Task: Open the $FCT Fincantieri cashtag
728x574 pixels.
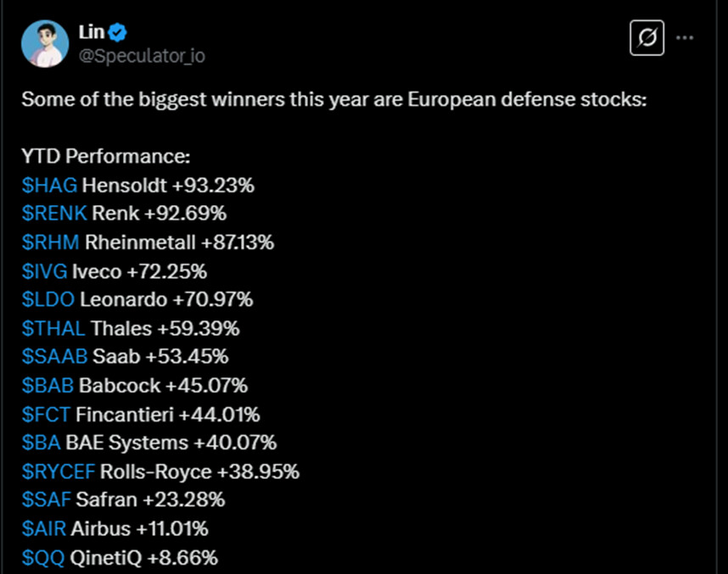Action: pyautogui.click(x=46, y=415)
